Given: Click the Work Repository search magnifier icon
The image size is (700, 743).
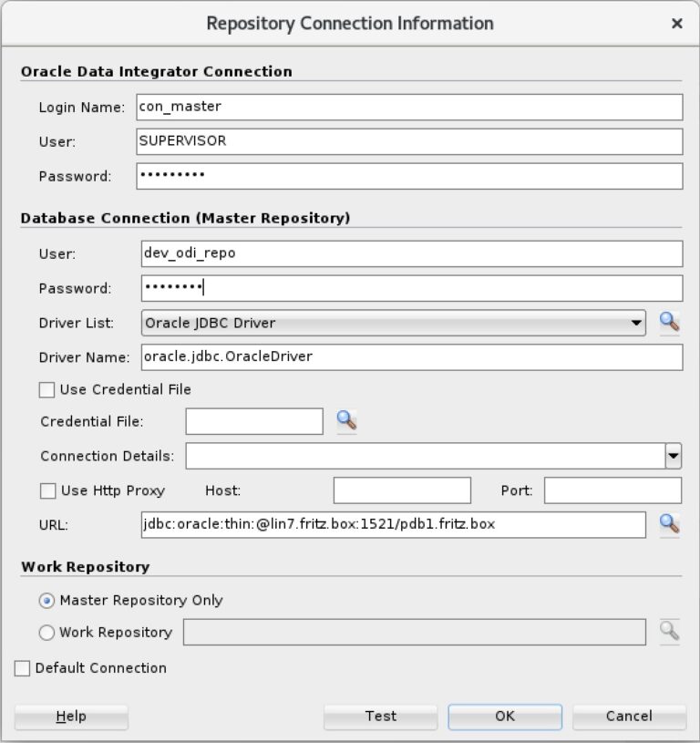Looking at the screenshot, I should pos(669,632).
